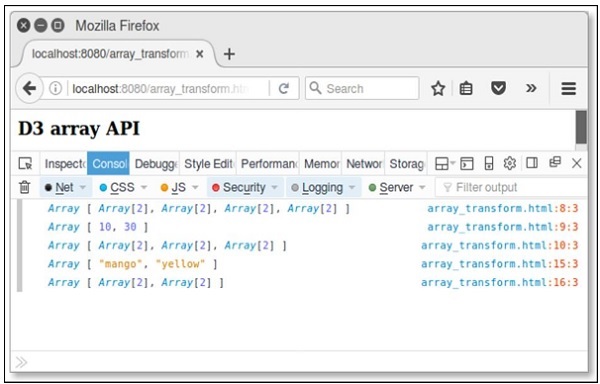The height and width of the screenshot is (384, 600).
Task: Toggle responsive design mode icon
Action: tap(489, 163)
